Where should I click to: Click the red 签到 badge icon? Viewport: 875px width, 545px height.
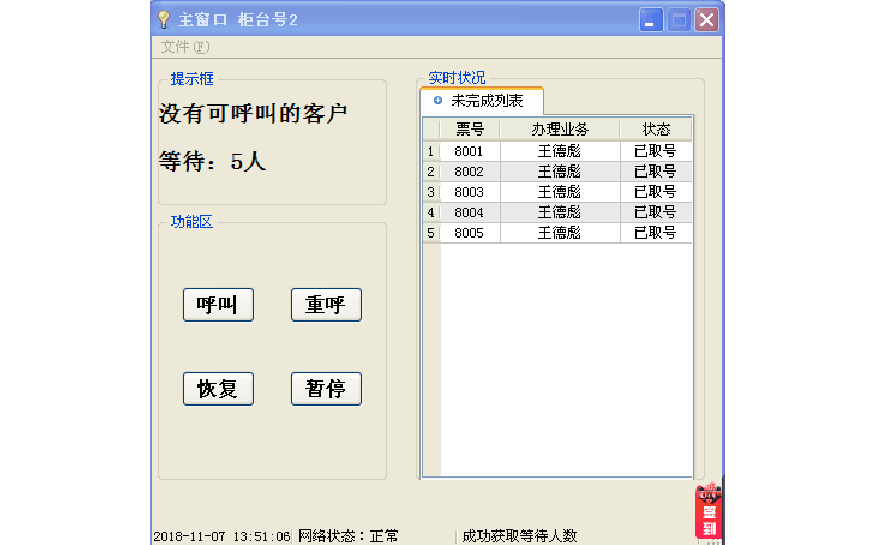click(709, 512)
